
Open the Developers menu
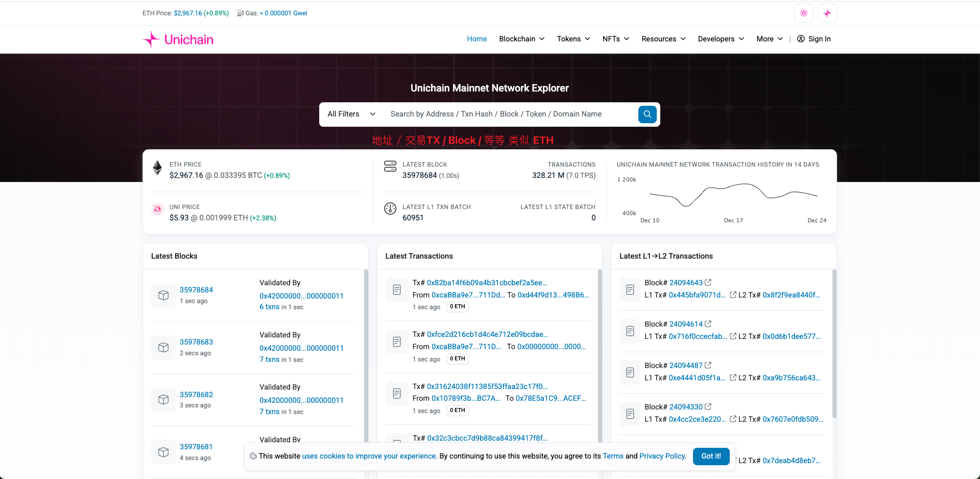721,39
